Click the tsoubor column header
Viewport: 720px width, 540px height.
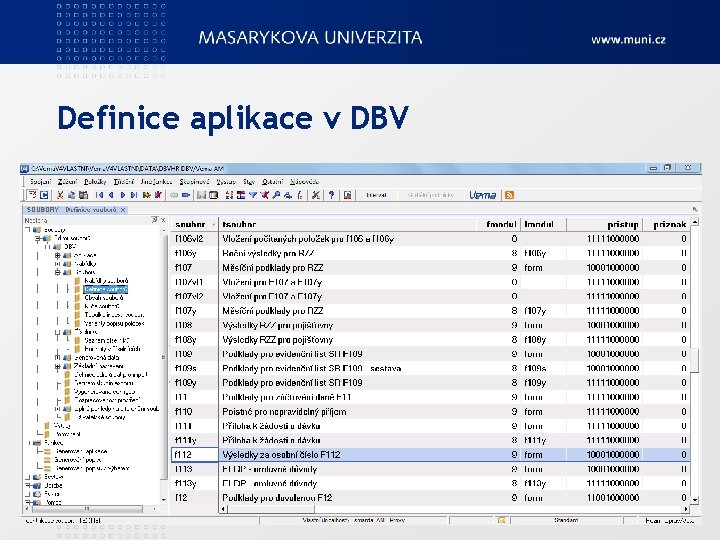point(348,224)
